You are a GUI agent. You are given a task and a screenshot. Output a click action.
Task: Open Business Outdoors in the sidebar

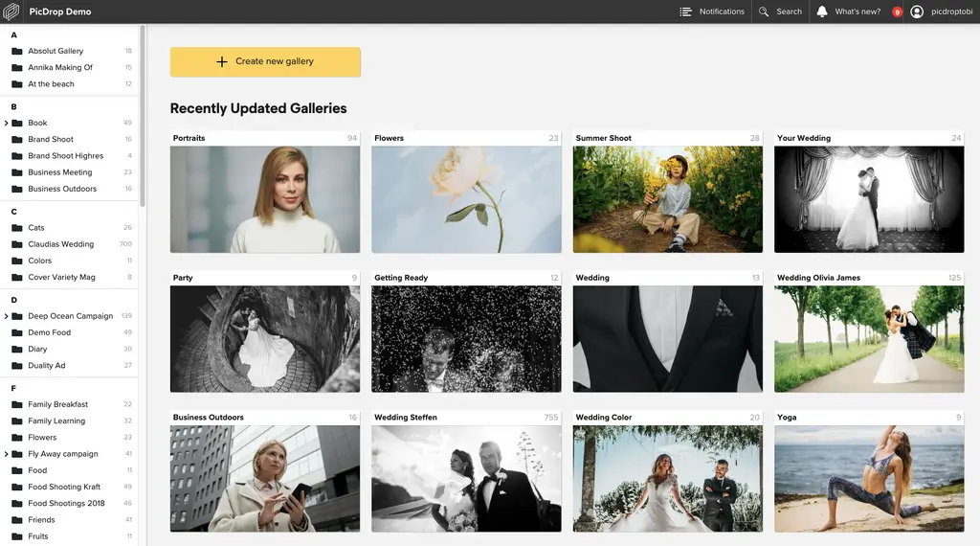click(x=62, y=189)
